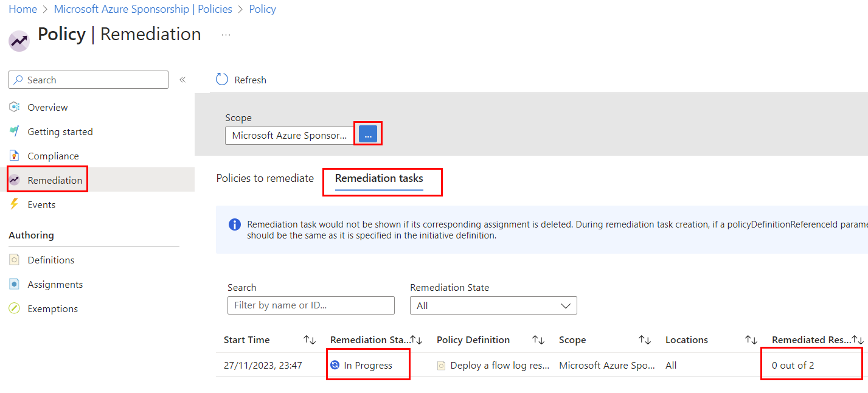Expand the Remediation State dropdown
Image resolution: width=868 pixels, height=393 pixels.
click(x=493, y=305)
